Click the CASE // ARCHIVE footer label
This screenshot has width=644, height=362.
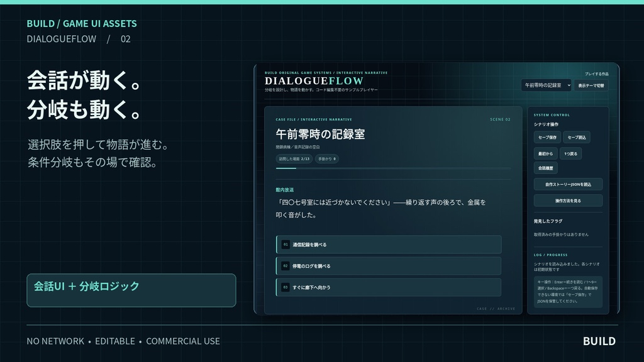click(x=496, y=309)
